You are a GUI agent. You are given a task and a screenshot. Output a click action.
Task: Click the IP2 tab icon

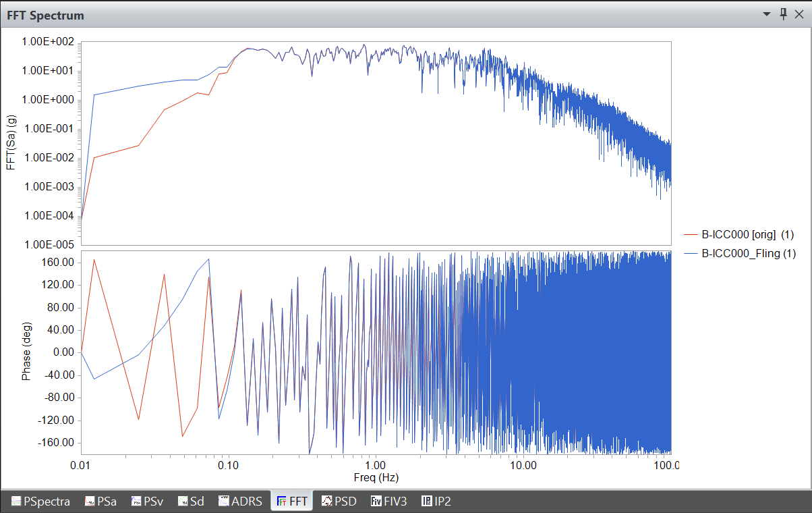(x=426, y=501)
